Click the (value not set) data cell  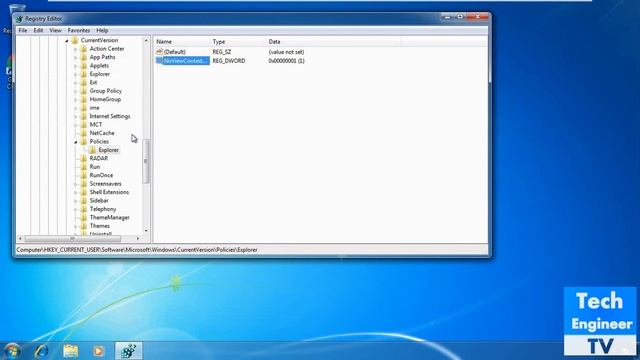287,52
